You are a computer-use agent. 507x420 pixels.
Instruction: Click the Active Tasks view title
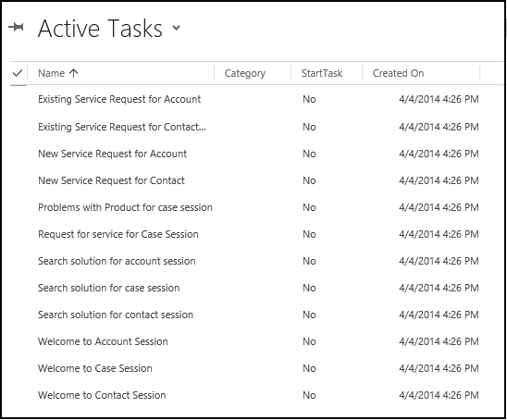coord(100,29)
